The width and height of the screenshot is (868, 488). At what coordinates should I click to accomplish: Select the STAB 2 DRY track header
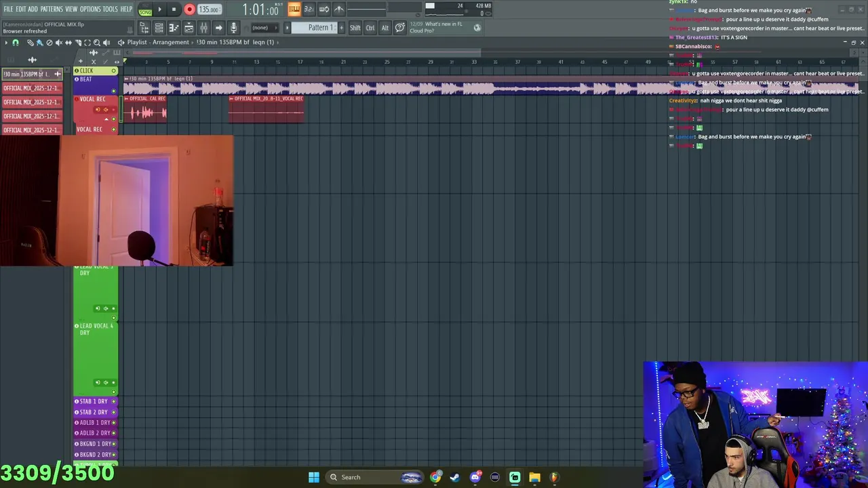tap(96, 412)
